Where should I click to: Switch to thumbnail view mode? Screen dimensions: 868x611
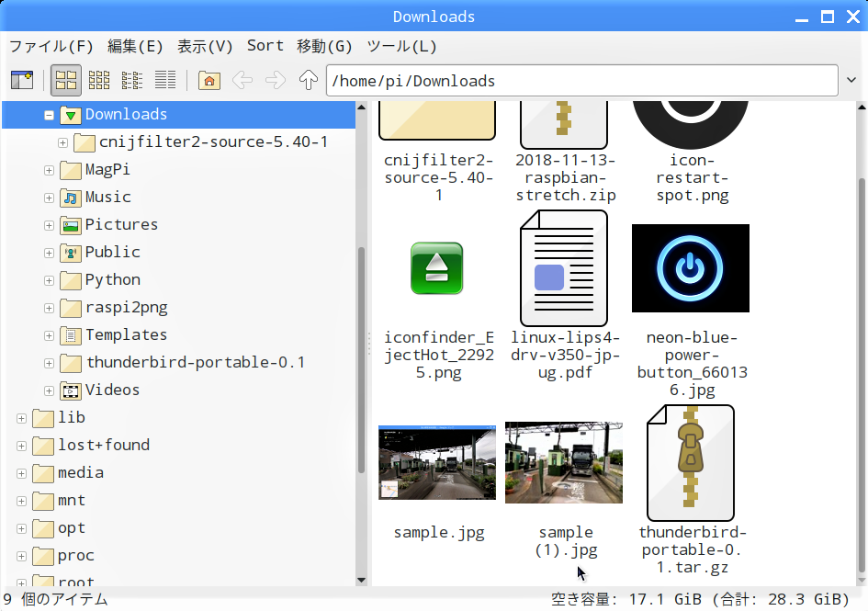pyautogui.click(x=99, y=80)
